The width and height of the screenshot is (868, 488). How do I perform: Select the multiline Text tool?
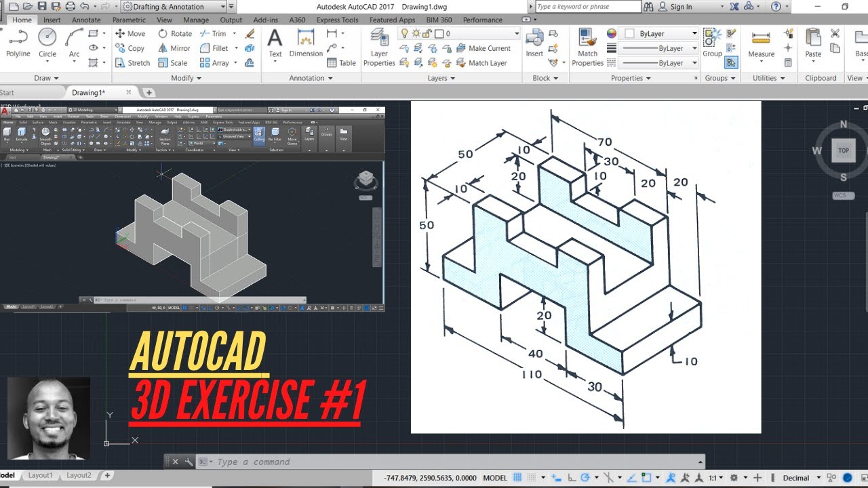[x=275, y=44]
